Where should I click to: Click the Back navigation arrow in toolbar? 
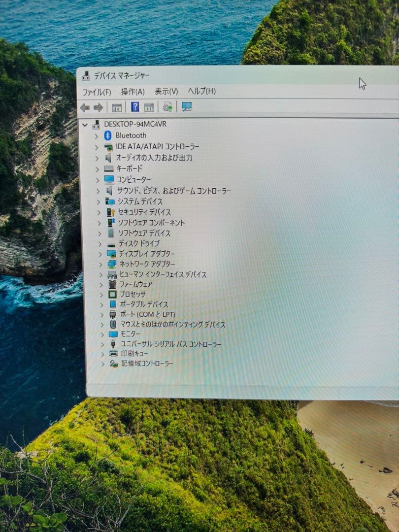pos(85,106)
